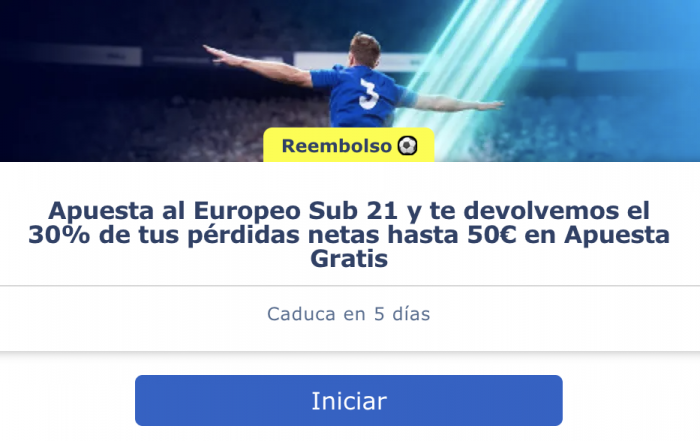Click the word Gratis in the headline
The width and height of the screenshot is (700, 441).
[349, 258]
